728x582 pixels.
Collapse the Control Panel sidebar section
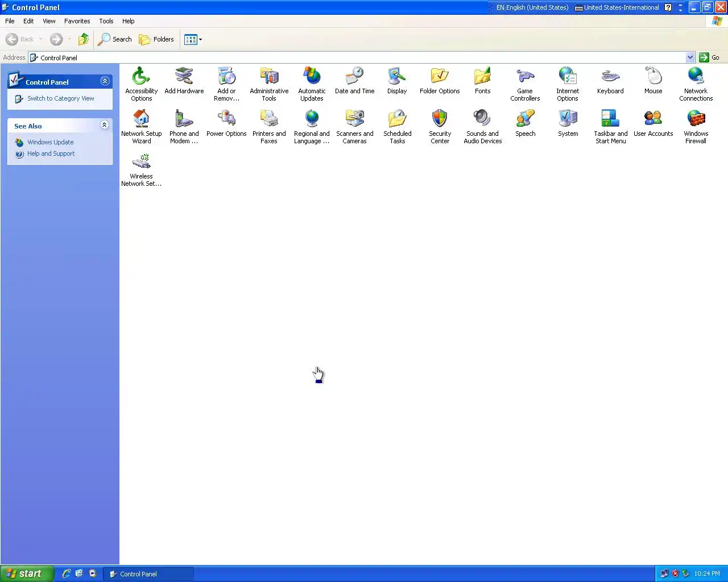click(x=105, y=81)
